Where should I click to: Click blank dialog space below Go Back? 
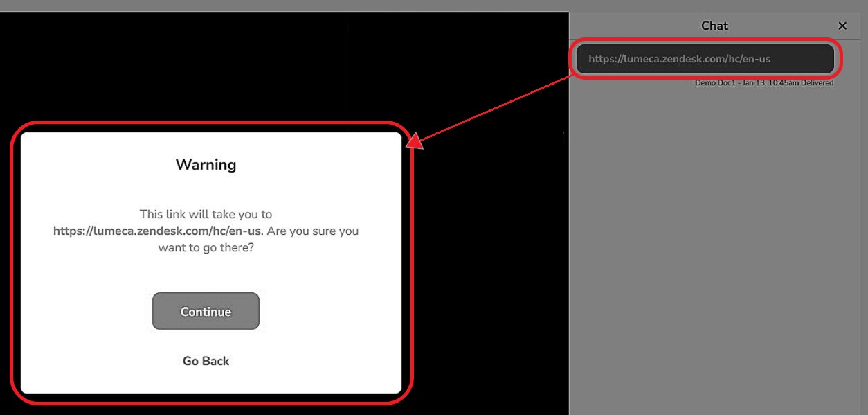206,381
